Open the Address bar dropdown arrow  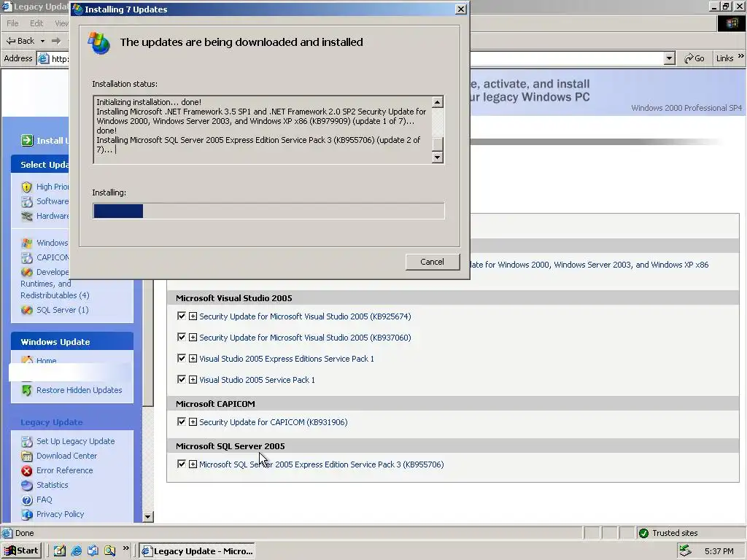670,58
